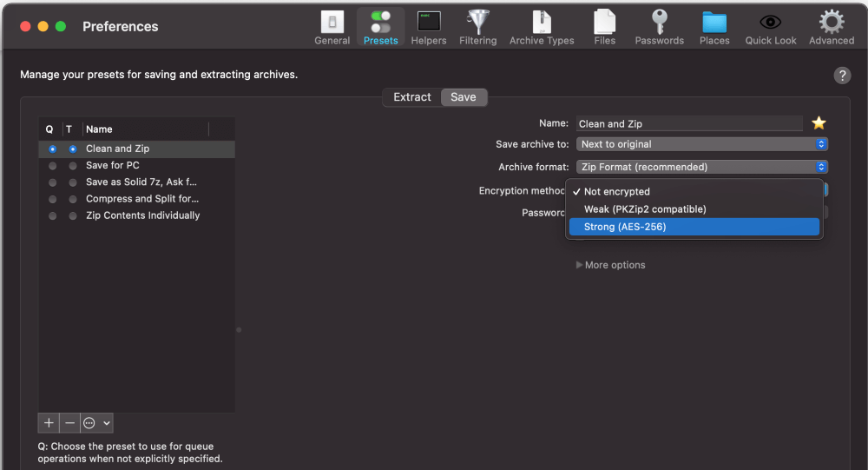The height and width of the screenshot is (470, 868).
Task: Click the plus button to add preset
Action: pos(49,423)
